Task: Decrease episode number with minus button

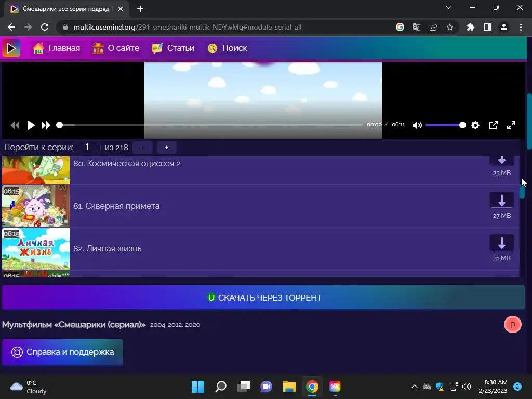Action: [142, 147]
